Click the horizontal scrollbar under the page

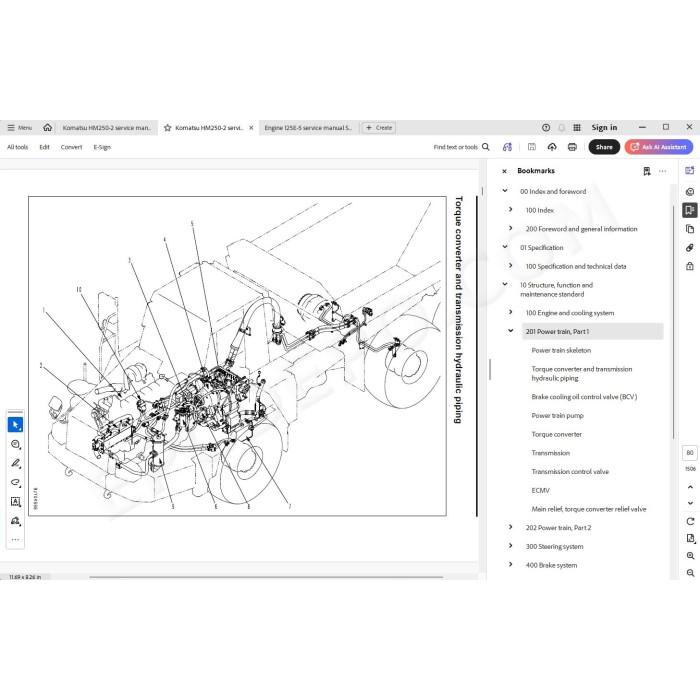[x=266, y=577]
